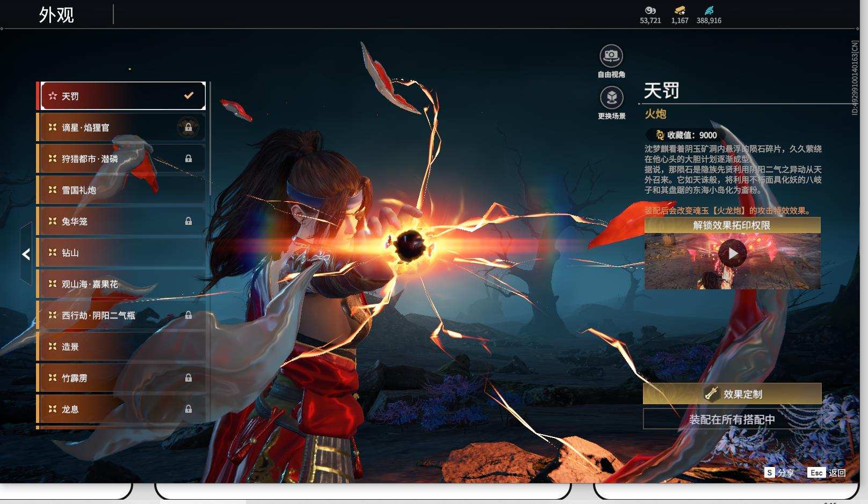This screenshot has width=868, height=504.
Task: Click the Esc 返回 back button
Action: (x=827, y=472)
